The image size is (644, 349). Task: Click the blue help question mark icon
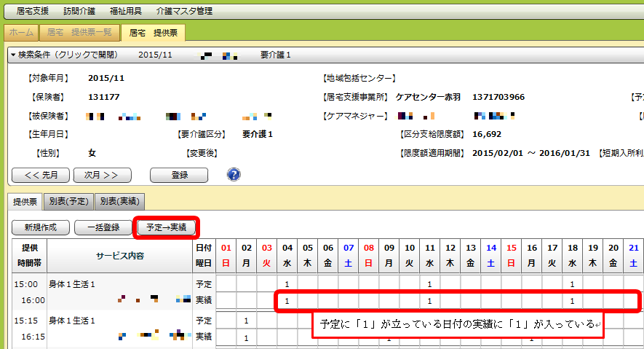[234, 175]
